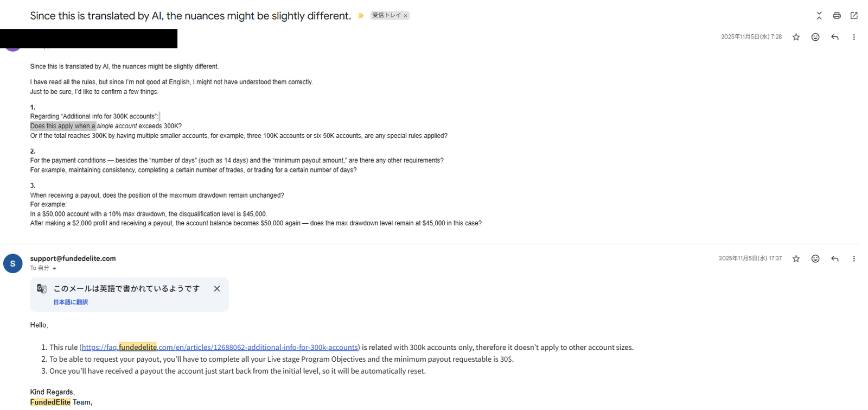The height and width of the screenshot is (410, 868).
Task: Reply to the support@fundedelite.com message
Action: click(835, 259)
